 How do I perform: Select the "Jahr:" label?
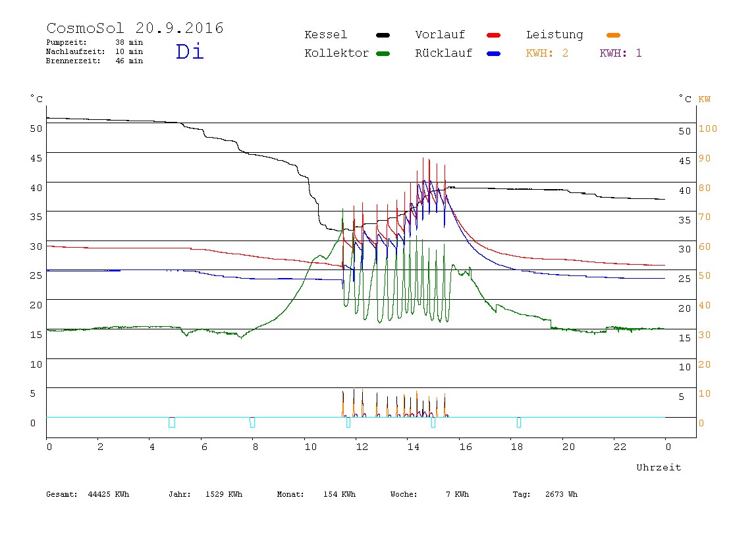(x=180, y=494)
